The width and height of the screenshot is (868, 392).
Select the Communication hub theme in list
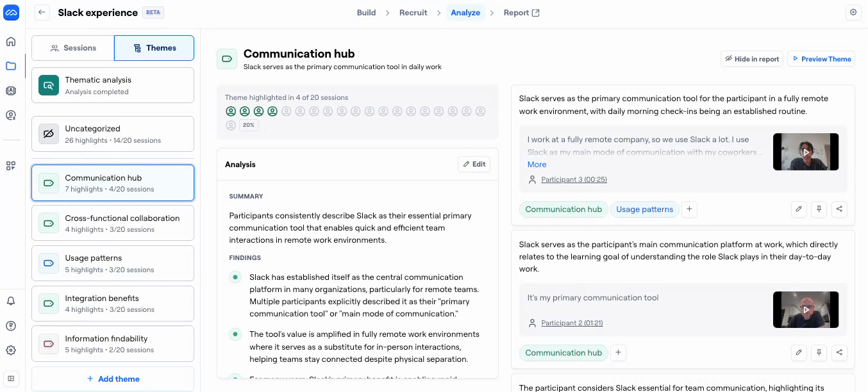(x=113, y=183)
